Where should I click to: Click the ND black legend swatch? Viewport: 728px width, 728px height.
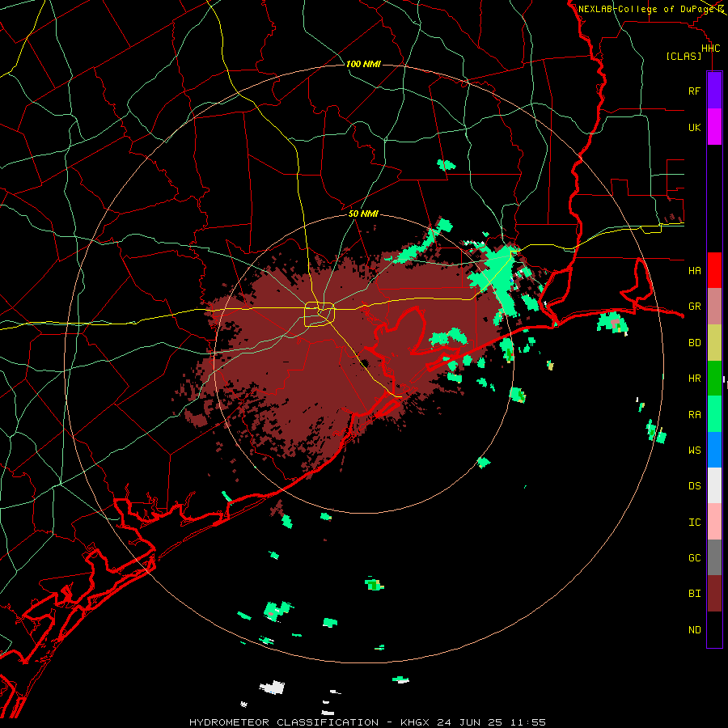(x=714, y=629)
